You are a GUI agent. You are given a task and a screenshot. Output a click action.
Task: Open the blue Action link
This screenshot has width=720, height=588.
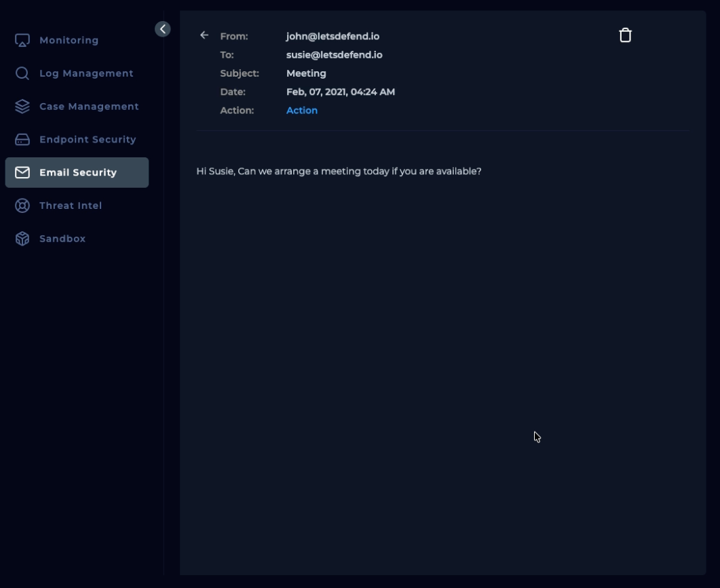tap(302, 111)
